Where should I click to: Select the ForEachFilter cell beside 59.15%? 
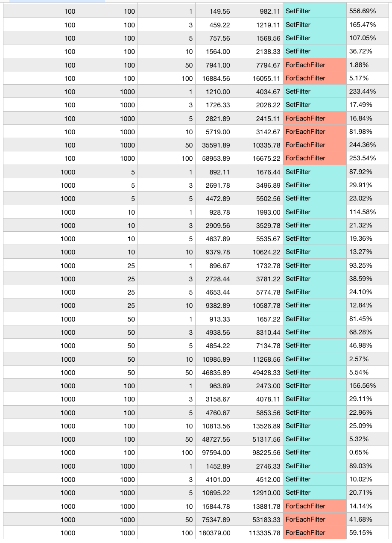[x=315, y=533]
